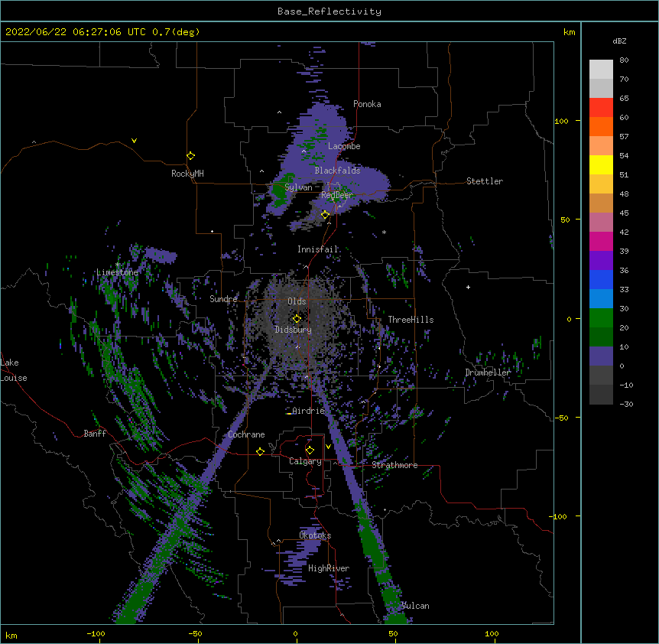Select the blue 36 dBZ legend swatch

(601, 279)
